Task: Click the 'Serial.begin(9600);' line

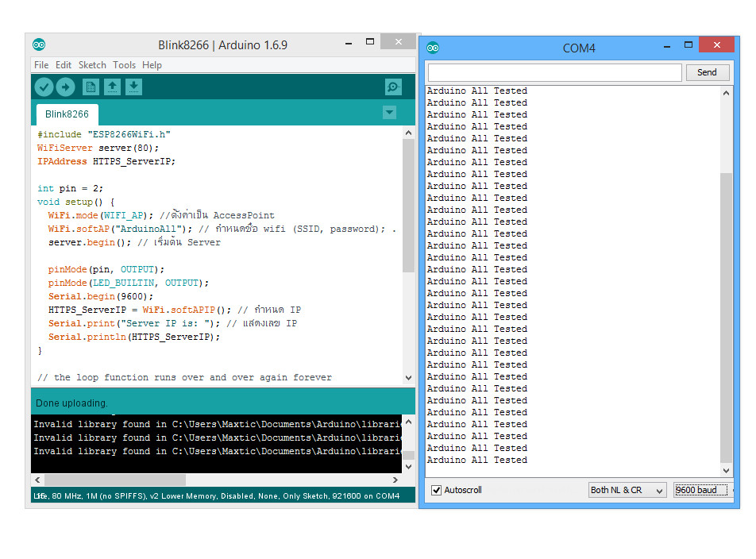Action: pyautogui.click(x=101, y=296)
